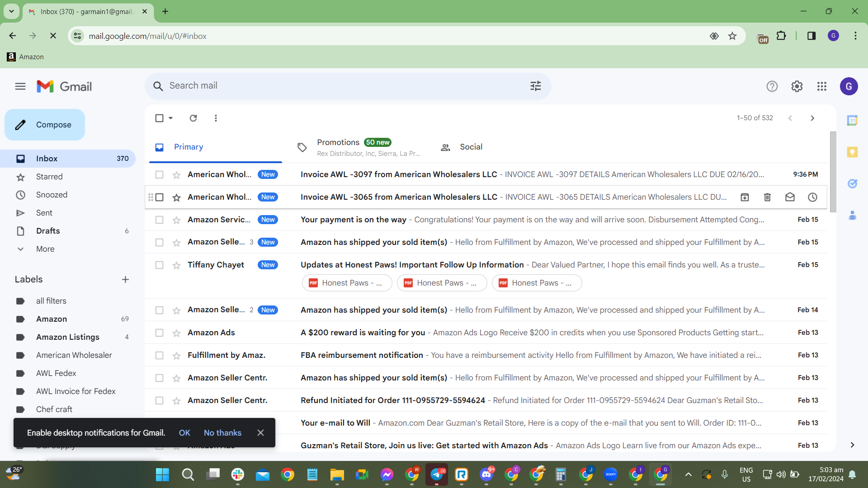
Task: Open Google Tasks side panel icon
Action: pyautogui.click(x=852, y=183)
